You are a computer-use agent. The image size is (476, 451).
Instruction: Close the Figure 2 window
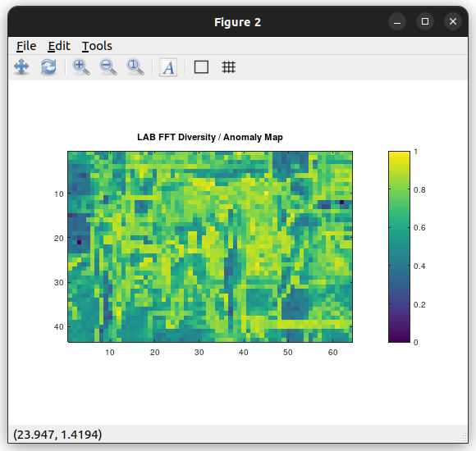click(453, 22)
